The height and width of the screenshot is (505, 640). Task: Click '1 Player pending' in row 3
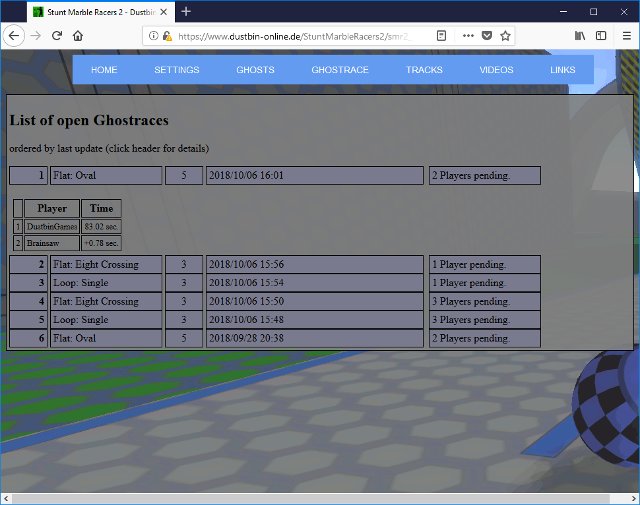point(485,283)
